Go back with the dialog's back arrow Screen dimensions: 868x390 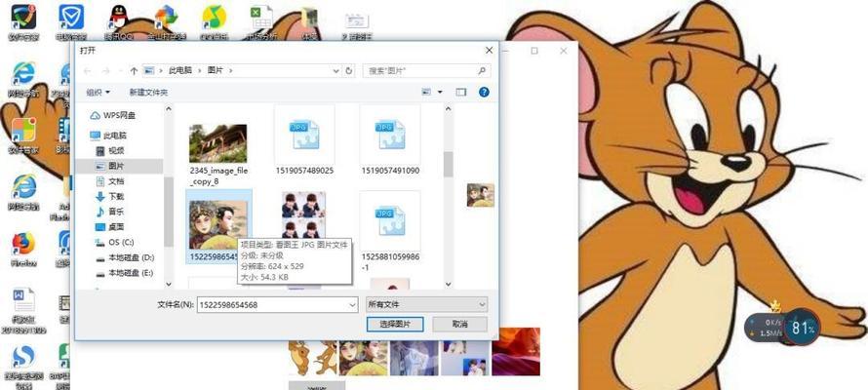(87, 71)
